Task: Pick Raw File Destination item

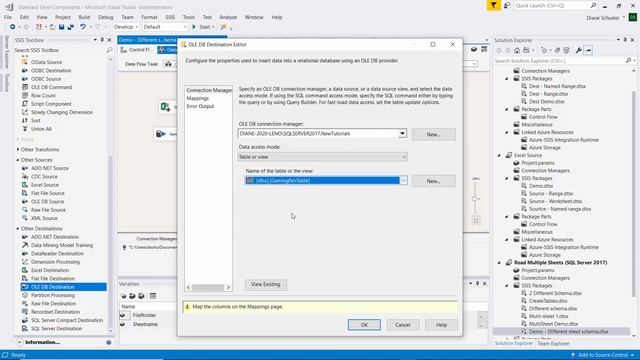Action: [x=53, y=304]
